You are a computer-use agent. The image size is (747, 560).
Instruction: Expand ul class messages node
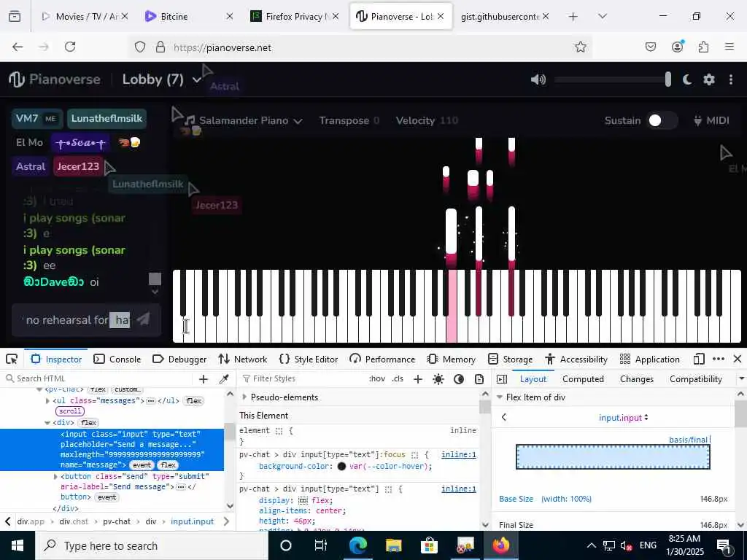(47, 401)
